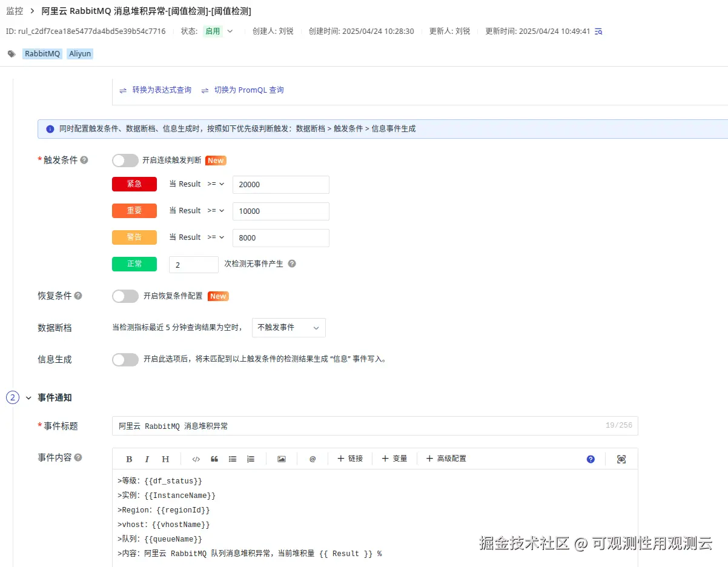Click the info icon in the blue notice bar
The image size is (728, 567).
50,129
